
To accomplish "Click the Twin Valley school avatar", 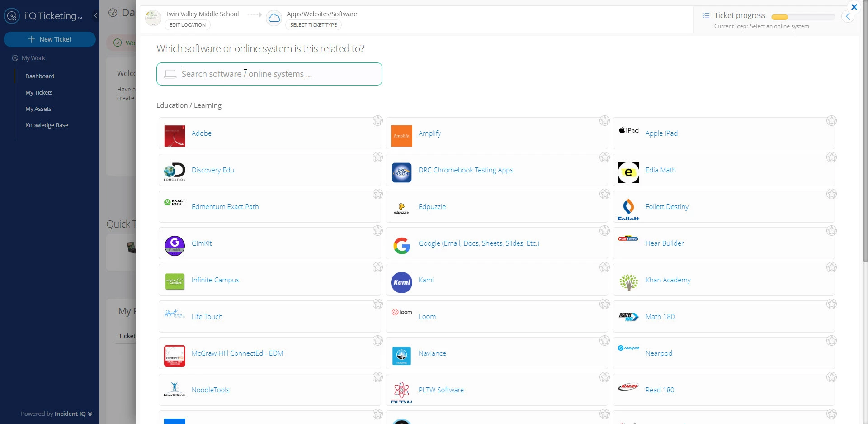I will click(x=153, y=18).
